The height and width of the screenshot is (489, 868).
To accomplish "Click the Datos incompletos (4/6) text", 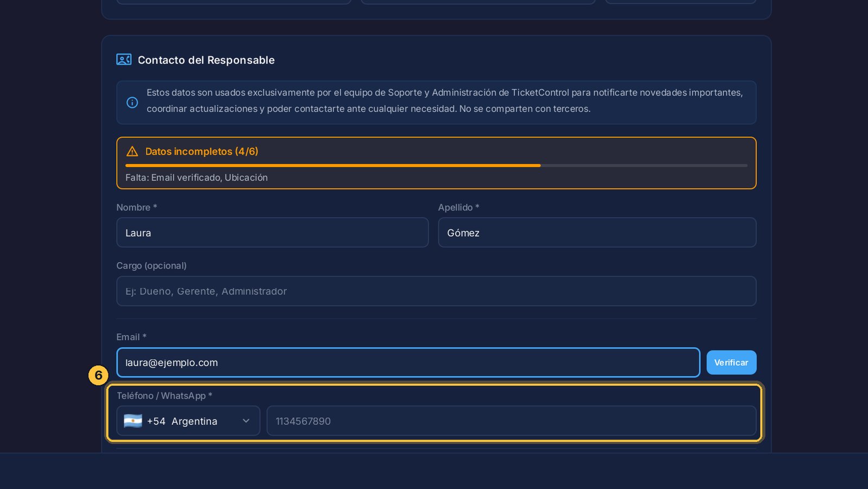I will click(x=202, y=151).
